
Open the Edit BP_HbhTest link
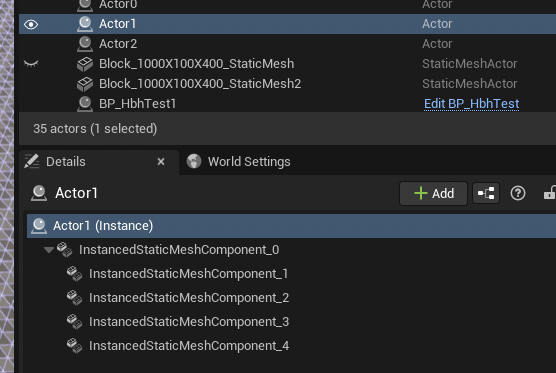click(x=471, y=104)
